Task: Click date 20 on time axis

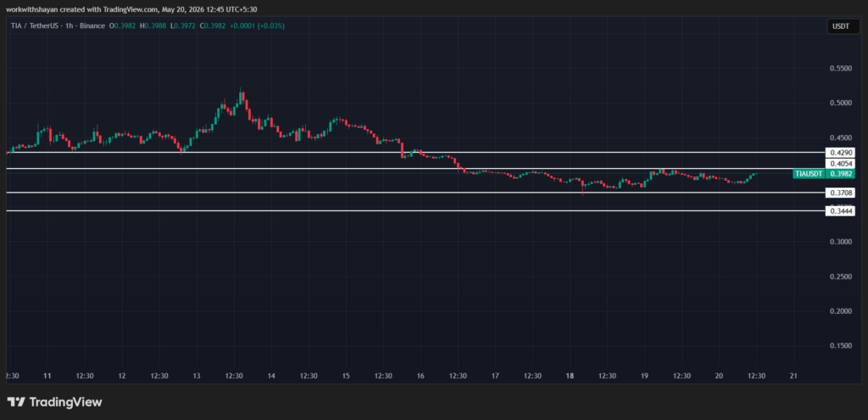Action: pyautogui.click(x=719, y=376)
